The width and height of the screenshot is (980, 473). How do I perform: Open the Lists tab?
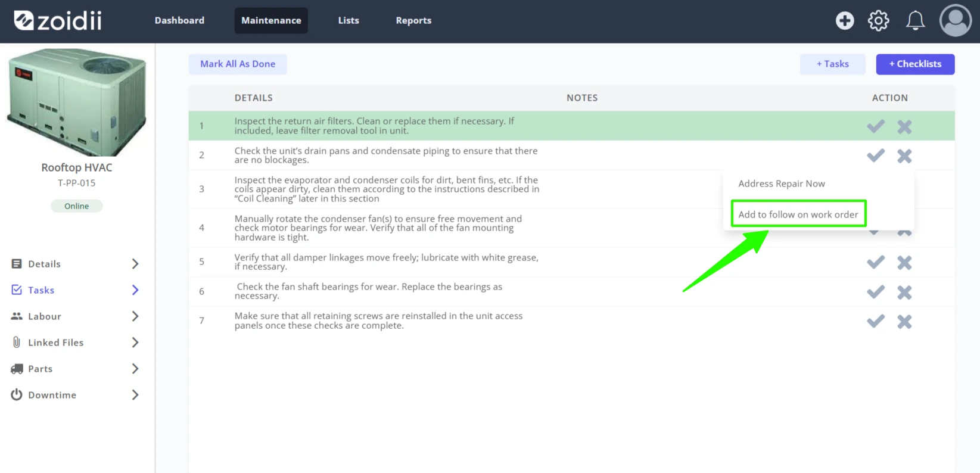point(349,20)
